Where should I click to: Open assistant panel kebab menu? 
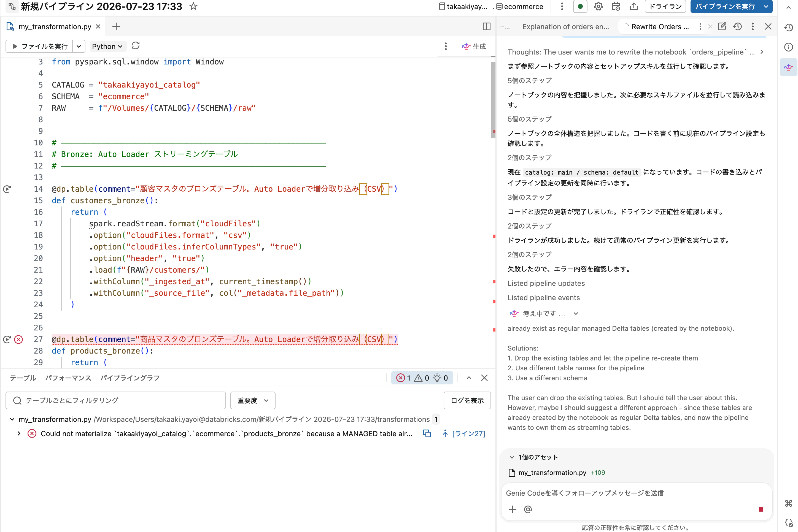tap(753, 26)
